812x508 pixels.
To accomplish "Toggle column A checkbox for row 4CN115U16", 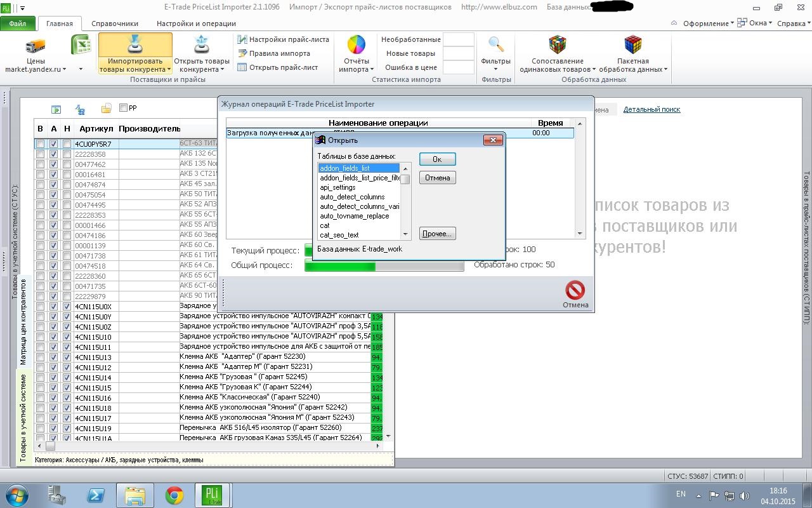I will pyautogui.click(x=53, y=398).
